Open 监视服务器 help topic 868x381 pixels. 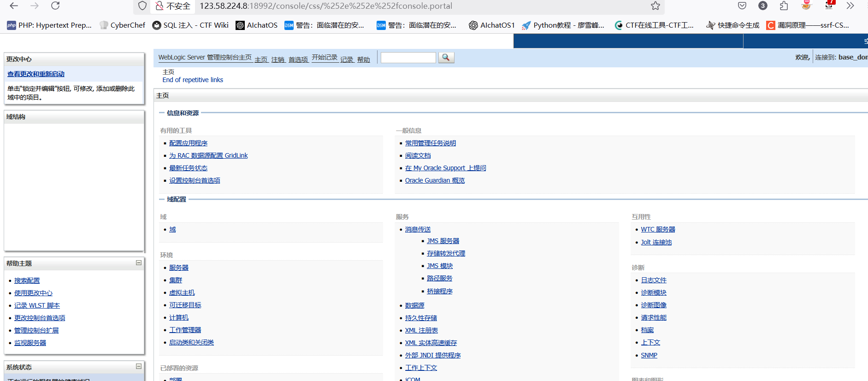[30, 343]
